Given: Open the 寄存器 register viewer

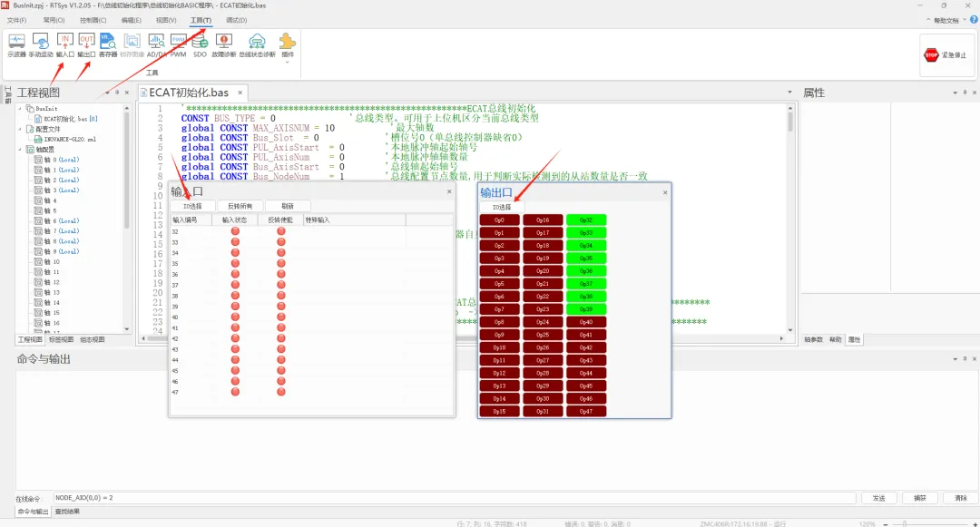Looking at the screenshot, I should (107, 45).
